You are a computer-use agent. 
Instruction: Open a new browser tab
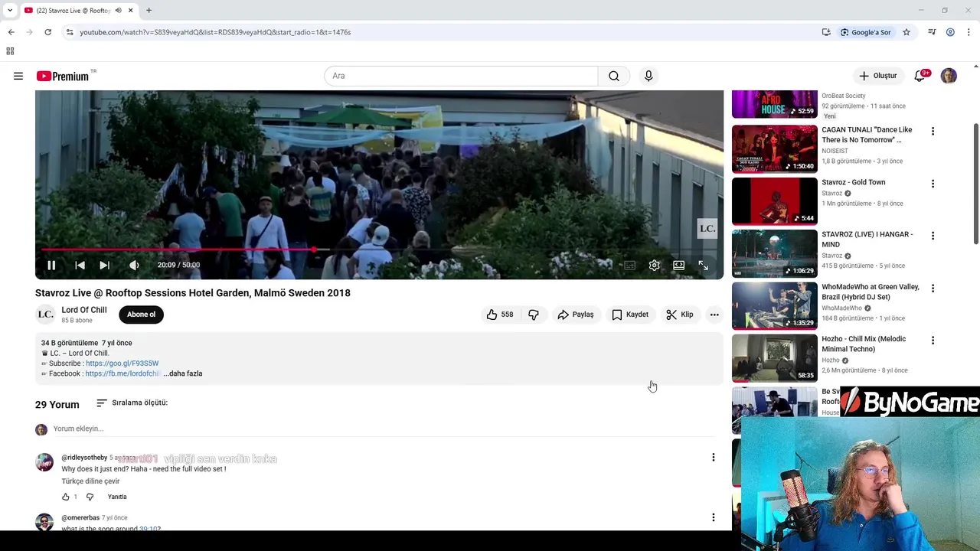pos(149,11)
